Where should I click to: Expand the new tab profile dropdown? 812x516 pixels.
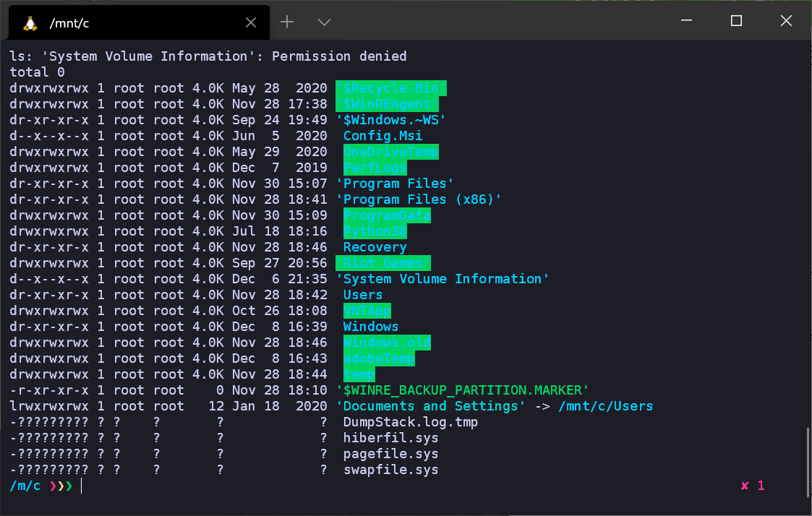pos(324,22)
